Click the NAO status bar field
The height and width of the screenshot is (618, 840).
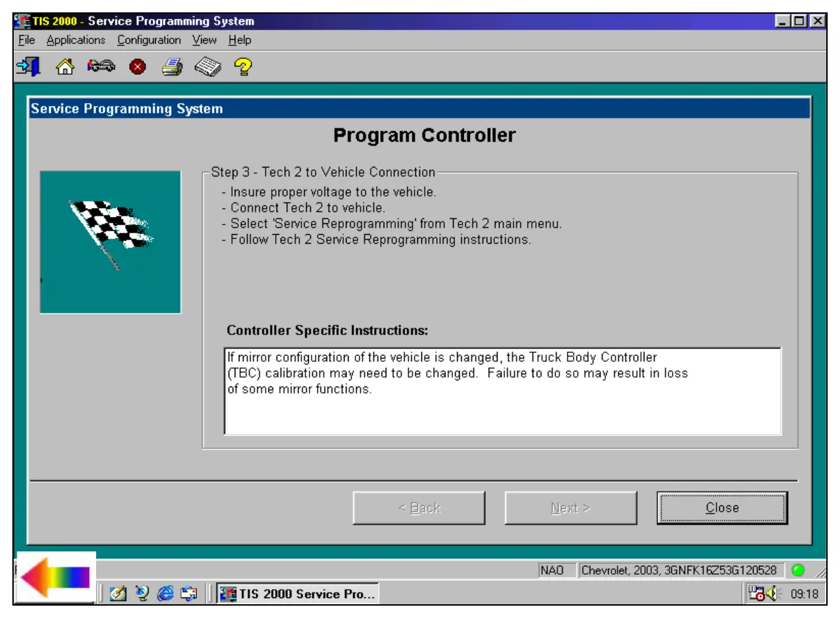(x=556, y=570)
